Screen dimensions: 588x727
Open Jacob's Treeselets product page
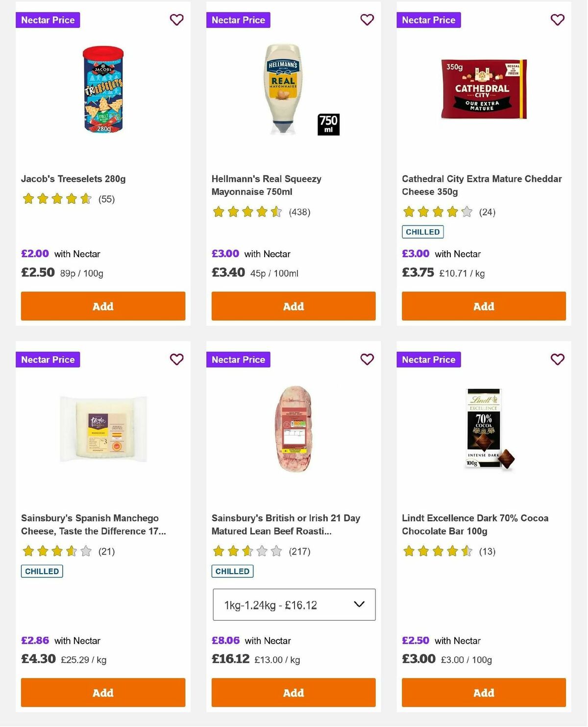(x=73, y=179)
